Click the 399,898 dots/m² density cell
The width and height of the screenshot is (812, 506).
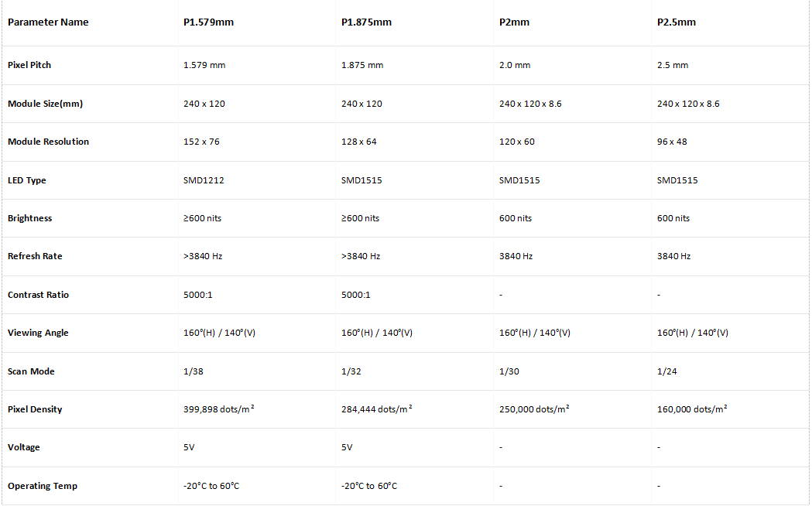coord(219,409)
